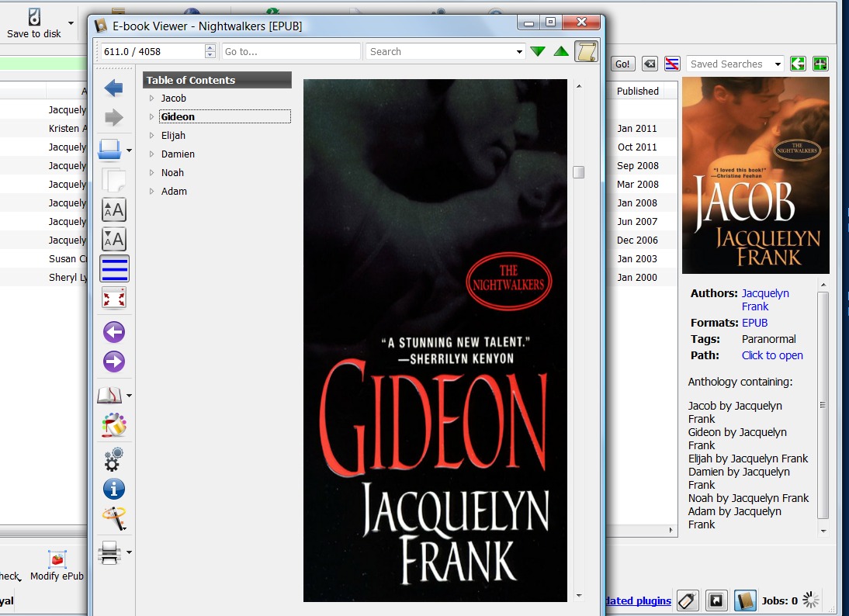
Task: Click the Go to... input field
Action: 291,51
